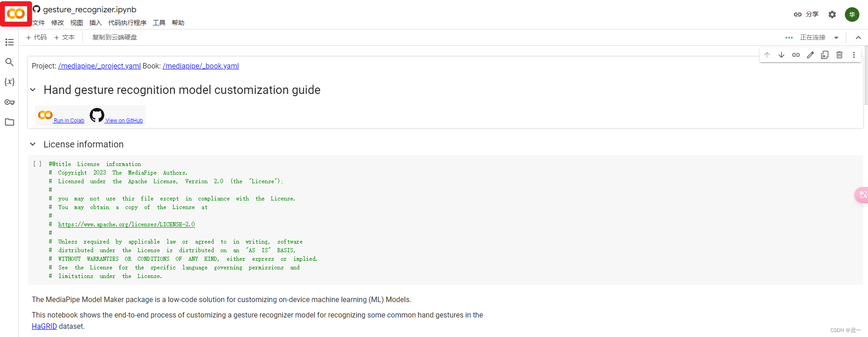The image size is (868, 337).
Task: Open more cell actions menu
Action: tap(854, 55)
